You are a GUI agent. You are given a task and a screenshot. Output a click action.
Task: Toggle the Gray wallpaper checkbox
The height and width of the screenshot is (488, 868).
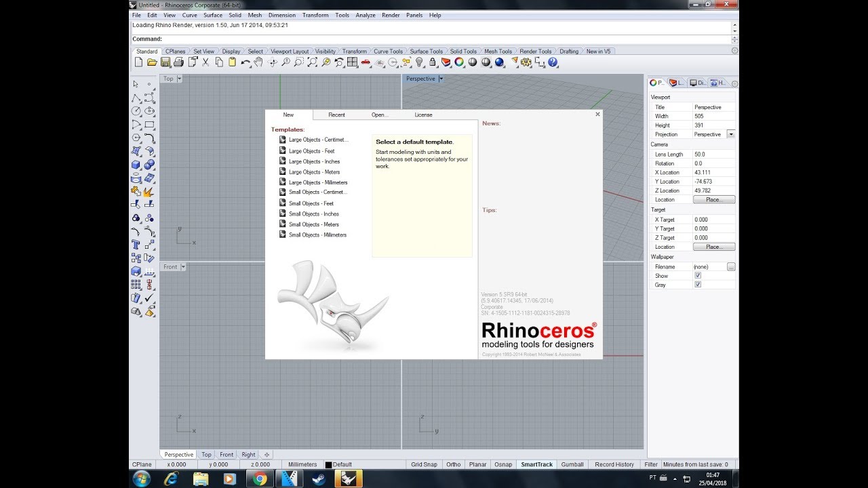click(698, 285)
